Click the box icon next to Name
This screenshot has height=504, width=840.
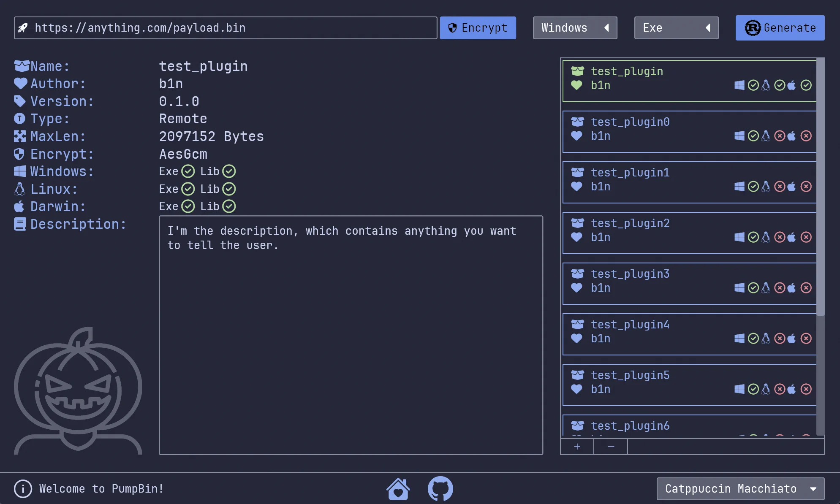tap(21, 66)
